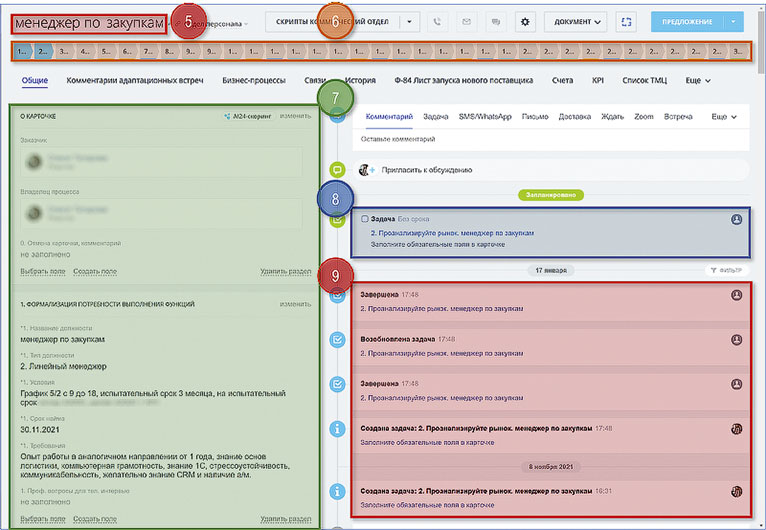This screenshot has height=530, width=766.
Task: Select the Доставка activity tab
Action: coord(574,117)
